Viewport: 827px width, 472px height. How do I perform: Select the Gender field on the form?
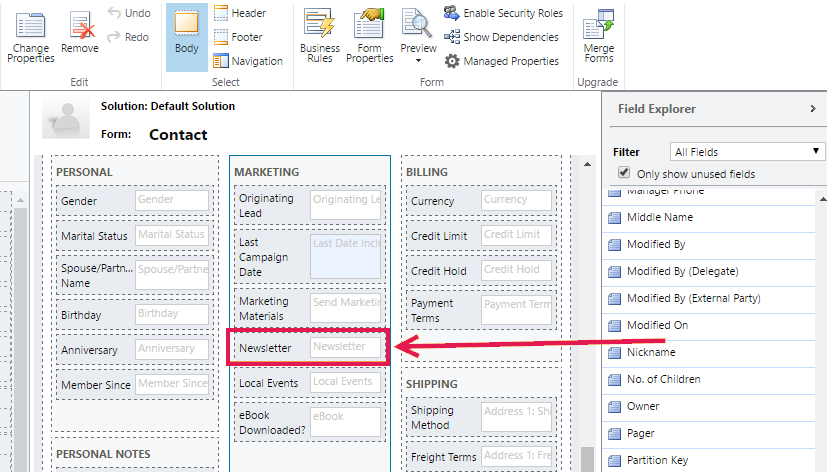tap(135, 200)
